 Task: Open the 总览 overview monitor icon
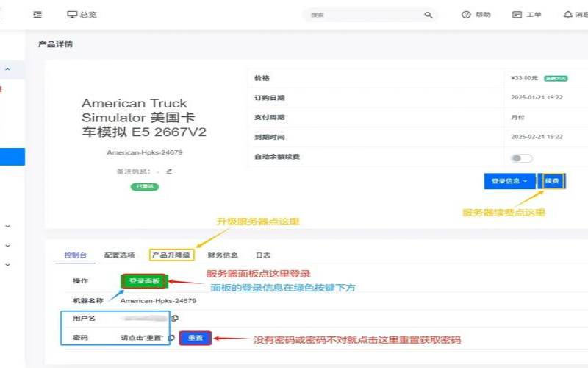click(71, 15)
